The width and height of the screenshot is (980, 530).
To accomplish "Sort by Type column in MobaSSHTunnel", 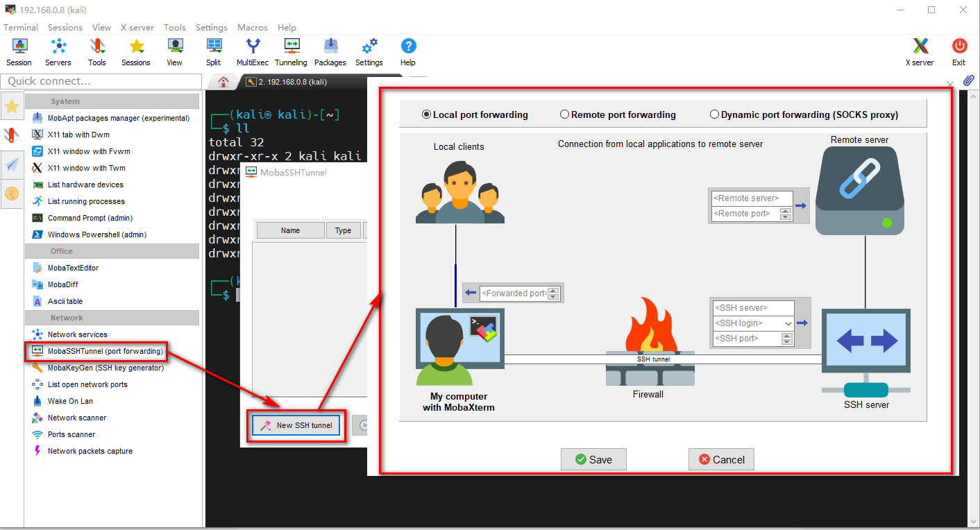I will click(x=343, y=230).
